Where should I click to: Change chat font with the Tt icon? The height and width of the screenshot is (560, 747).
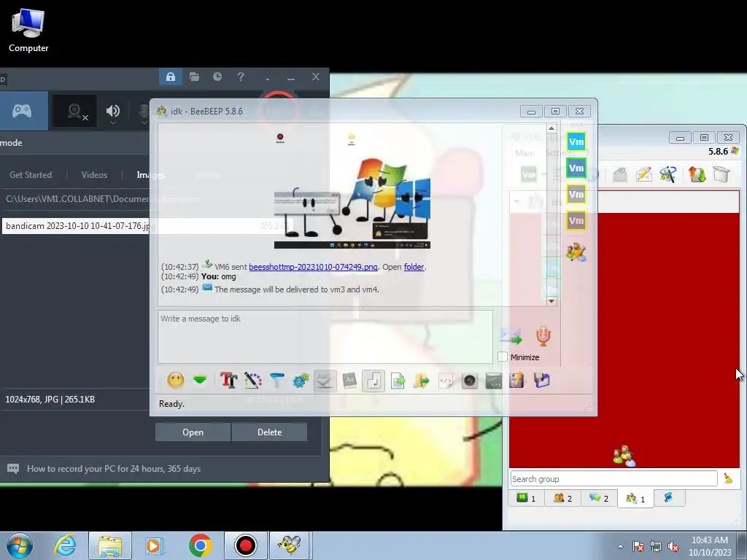click(228, 381)
